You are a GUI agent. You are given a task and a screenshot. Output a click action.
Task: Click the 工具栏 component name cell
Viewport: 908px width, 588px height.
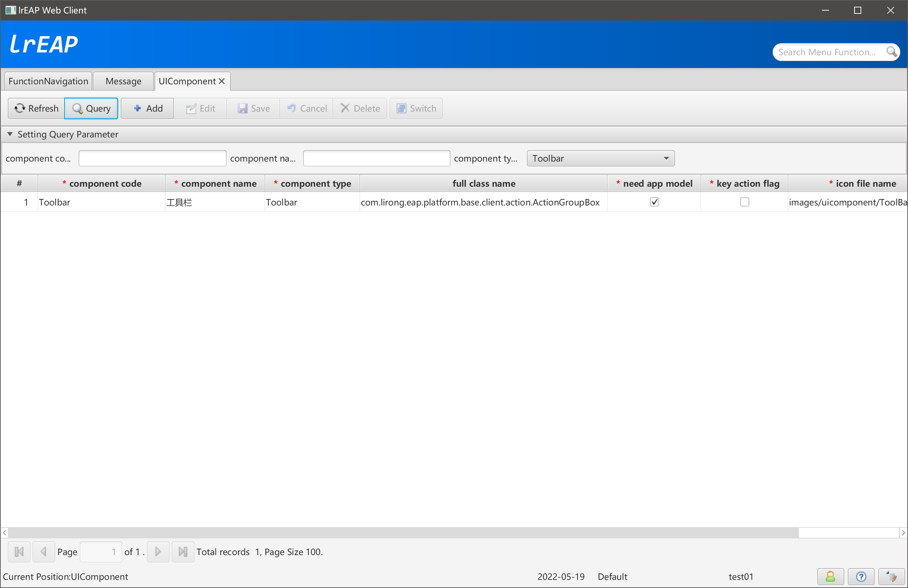click(215, 202)
